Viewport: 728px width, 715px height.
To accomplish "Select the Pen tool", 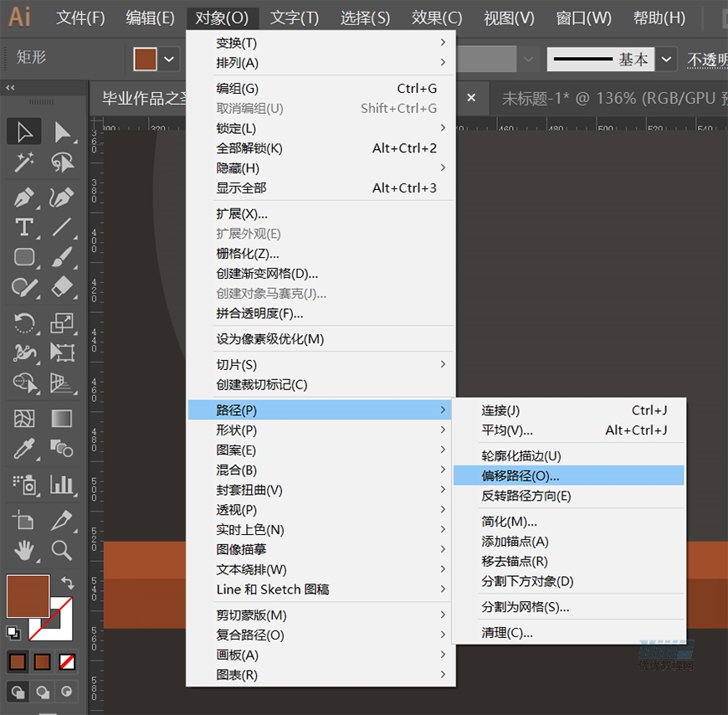I will tap(24, 198).
